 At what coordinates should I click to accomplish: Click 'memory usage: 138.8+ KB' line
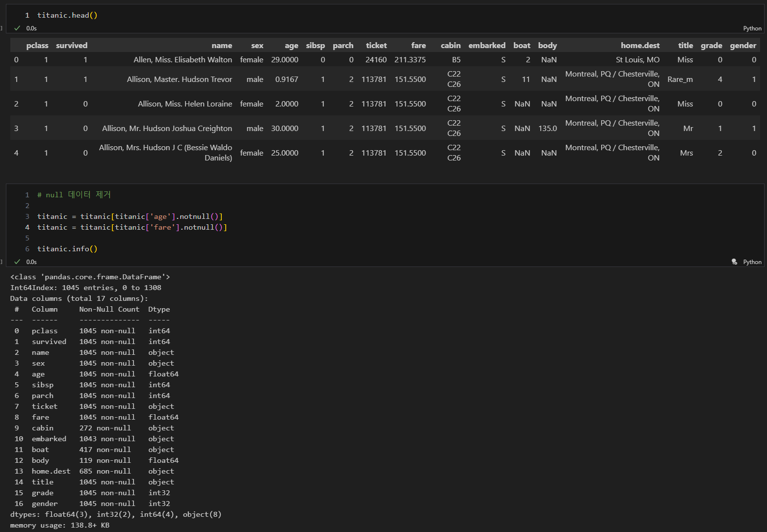(60, 525)
